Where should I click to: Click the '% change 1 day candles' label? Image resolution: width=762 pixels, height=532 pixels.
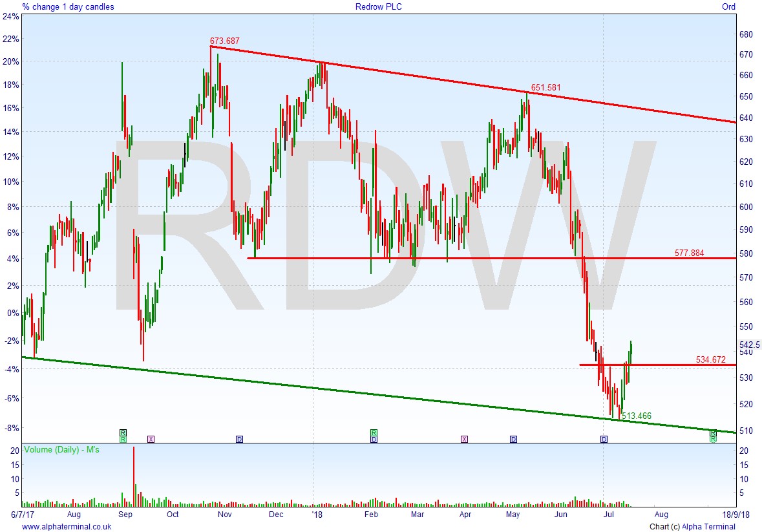pos(68,7)
